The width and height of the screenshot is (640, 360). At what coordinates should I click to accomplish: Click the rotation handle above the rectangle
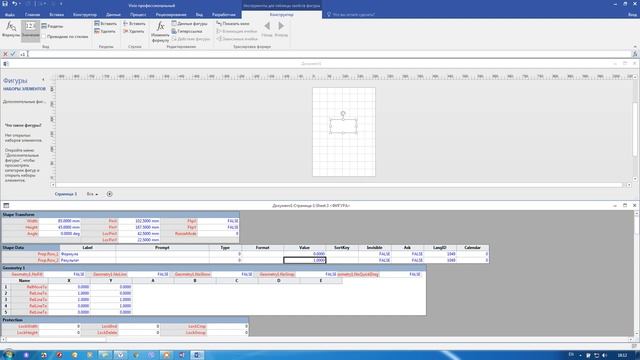click(x=343, y=113)
